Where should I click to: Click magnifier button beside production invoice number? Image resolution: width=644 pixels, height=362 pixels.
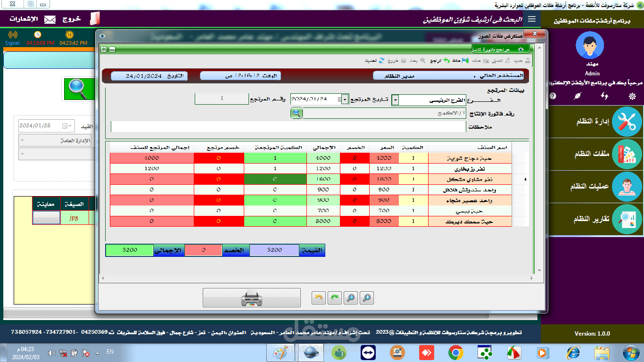coord(296,113)
